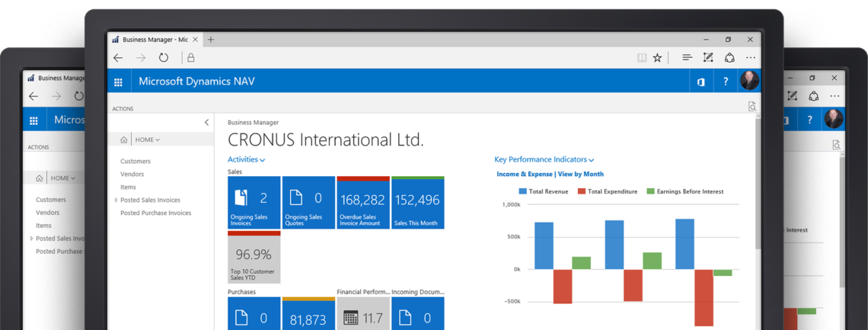
Task: Expand Posted Sales Invoices tree arrow
Action: click(116, 200)
